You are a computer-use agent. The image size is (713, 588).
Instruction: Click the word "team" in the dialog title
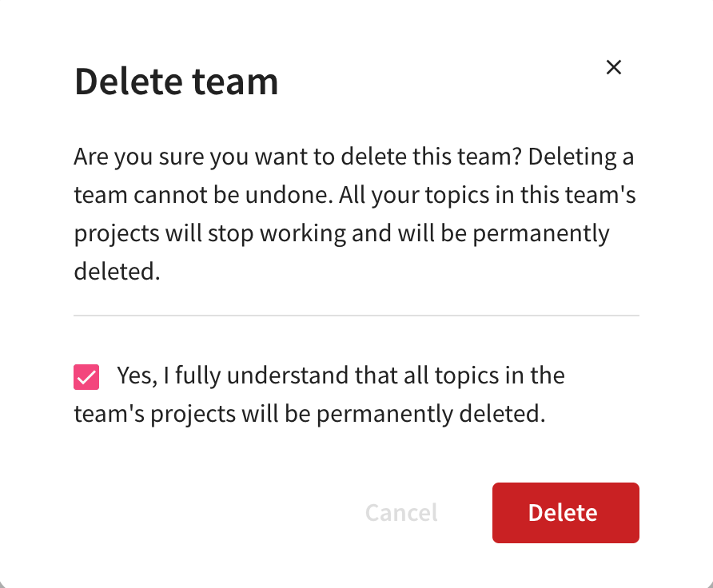(243, 81)
